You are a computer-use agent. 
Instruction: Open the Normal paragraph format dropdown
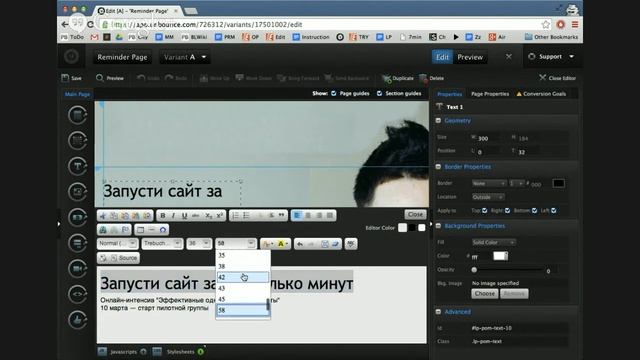pos(118,244)
